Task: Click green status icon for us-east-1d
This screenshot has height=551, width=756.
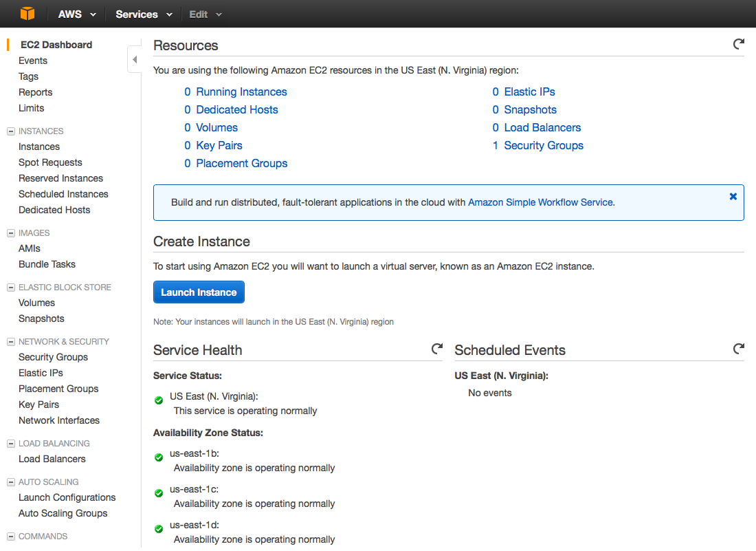Action: pyautogui.click(x=159, y=529)
